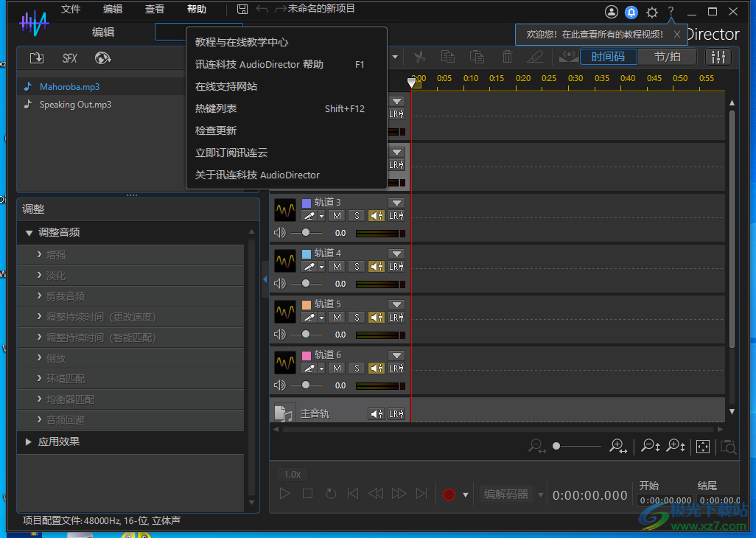Viewport: 756px width, 538px height.
Task: Click the undo arrow icon
Action: click(x=262, y=9)
